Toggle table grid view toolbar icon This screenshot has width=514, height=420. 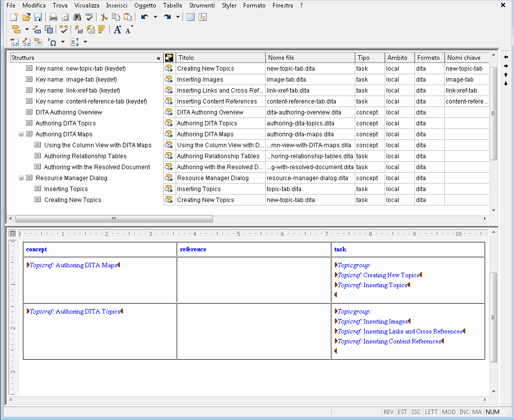[191, 17]
